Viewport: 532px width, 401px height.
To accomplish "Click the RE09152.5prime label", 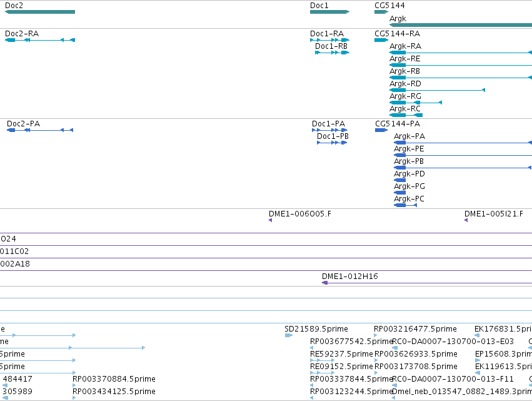I will 341,367.
